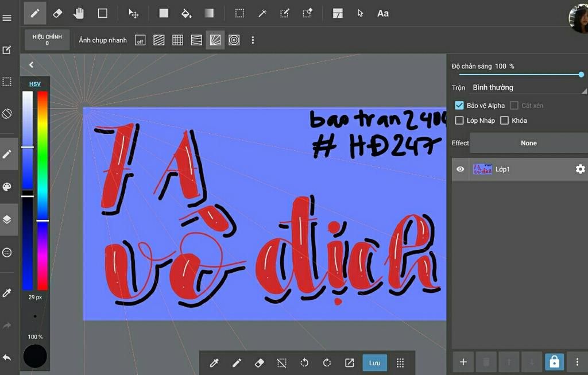Open the Effect None selector
Image resolution: width=588 pixels, height=375 pixels.
tap(529, 143)
